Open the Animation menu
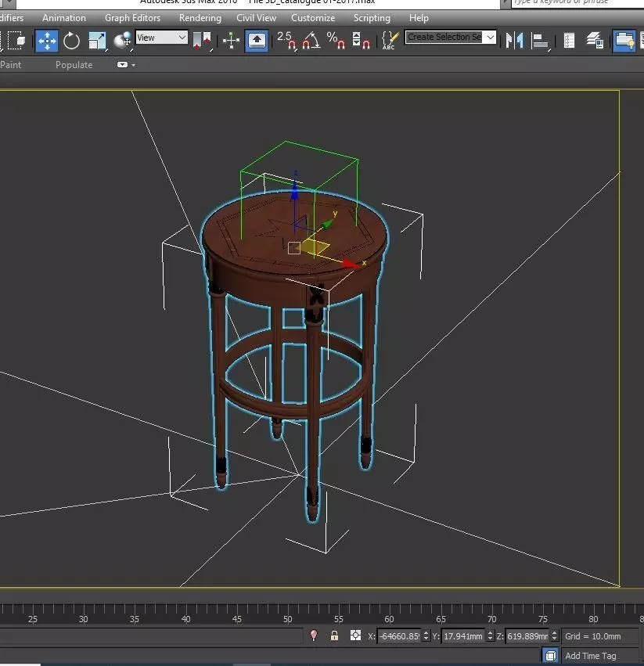Viewport: 644px width, 666px height. (x=63, y=18)
